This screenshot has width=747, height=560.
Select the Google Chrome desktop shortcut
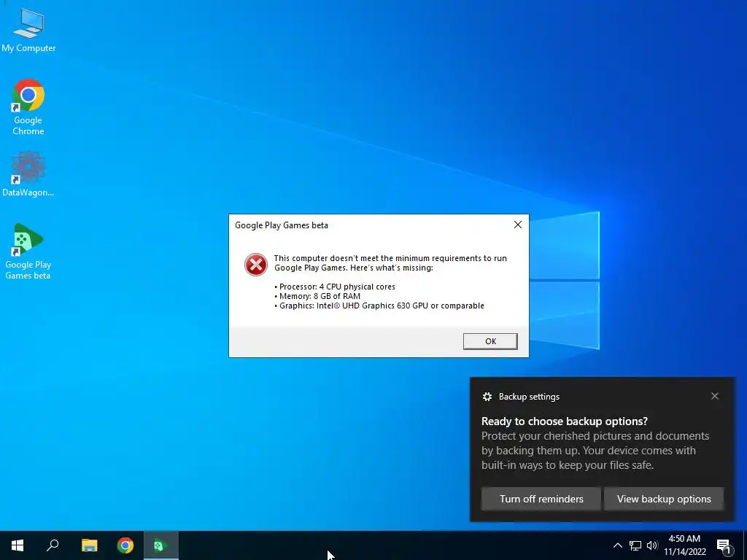[x=28, y=107]
